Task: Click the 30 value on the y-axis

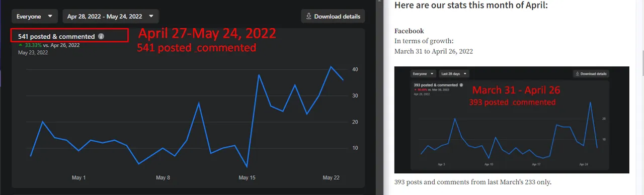Action: (x=355, y=95)
